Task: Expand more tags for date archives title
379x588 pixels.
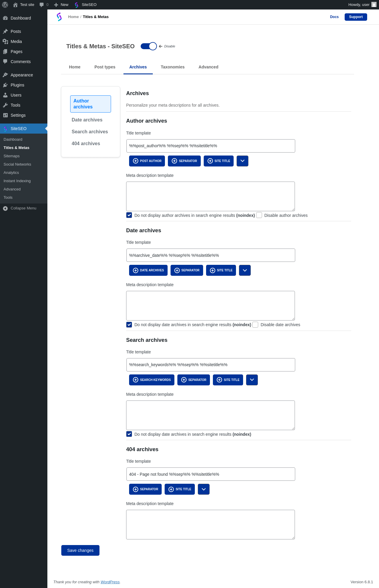Action: click(x=245, y=270)
